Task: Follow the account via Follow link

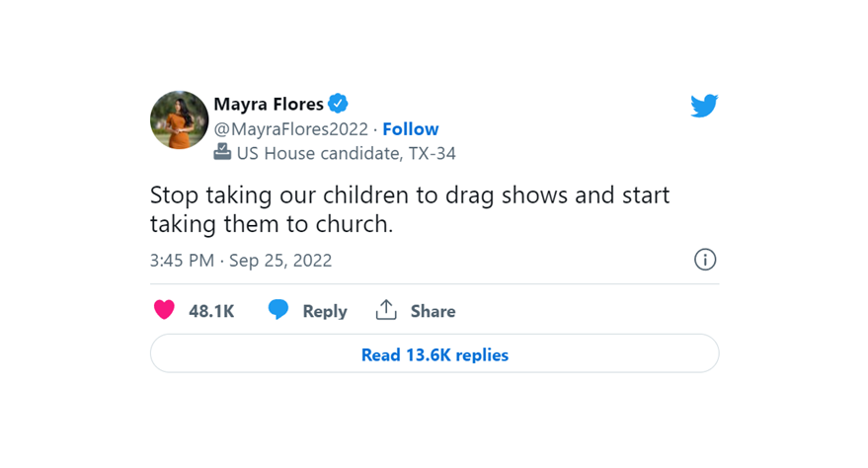Action: (411, 129)
